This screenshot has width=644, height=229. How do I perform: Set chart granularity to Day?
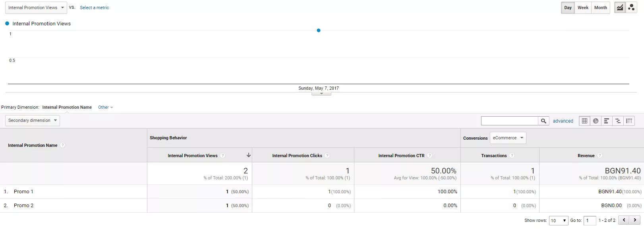(568, 8)
